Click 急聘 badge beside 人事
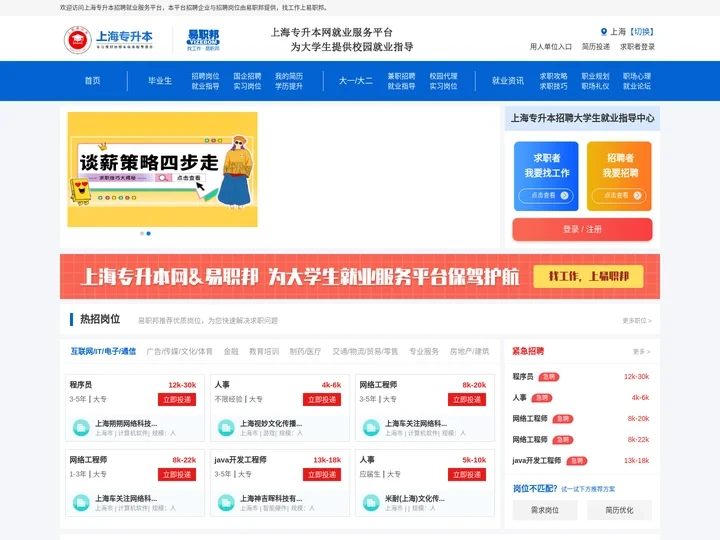Image resolution: width=720 pixels, height=540 pixels. pos(541,398)
